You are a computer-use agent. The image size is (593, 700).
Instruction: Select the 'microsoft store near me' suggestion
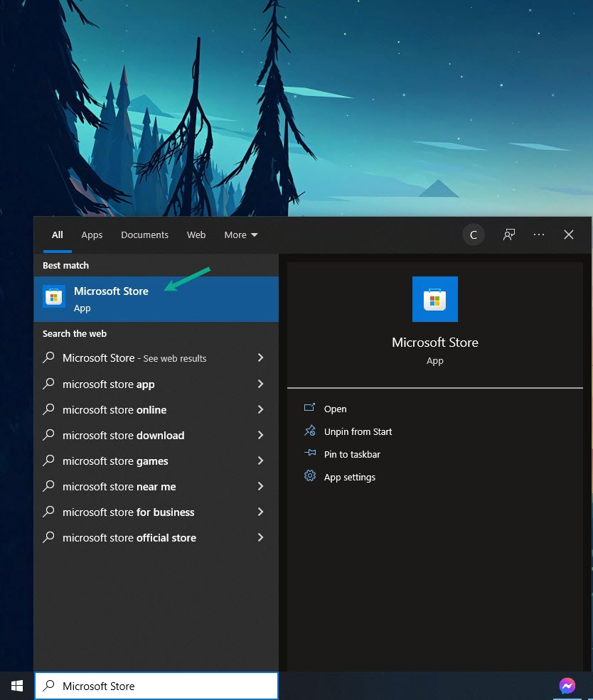pyautogui.click(x=156, y=487)
